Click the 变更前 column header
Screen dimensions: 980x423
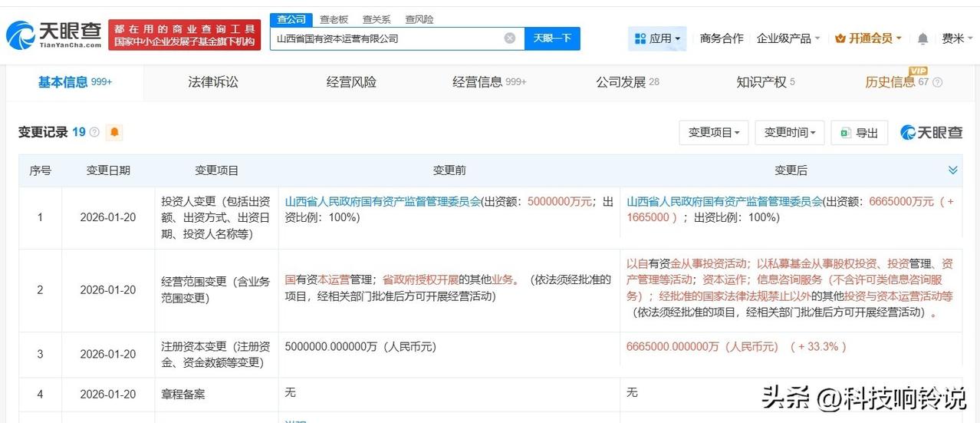click(449, 170)
